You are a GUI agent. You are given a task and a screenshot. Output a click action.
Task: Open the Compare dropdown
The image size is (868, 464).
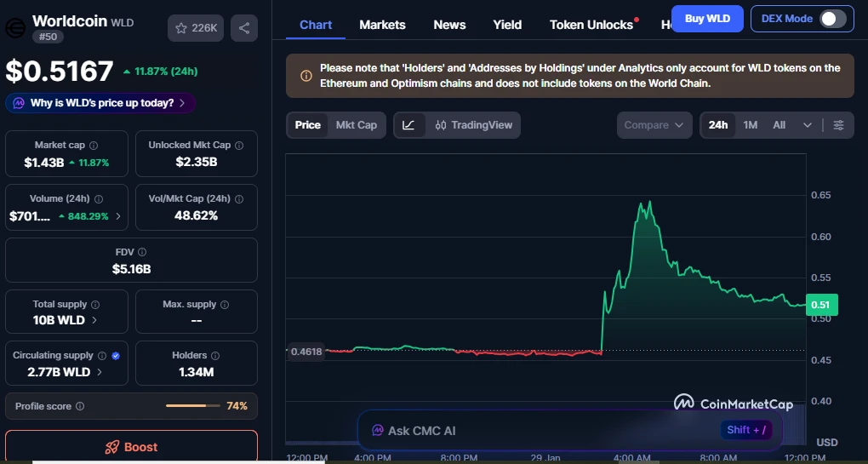(654, 125)
